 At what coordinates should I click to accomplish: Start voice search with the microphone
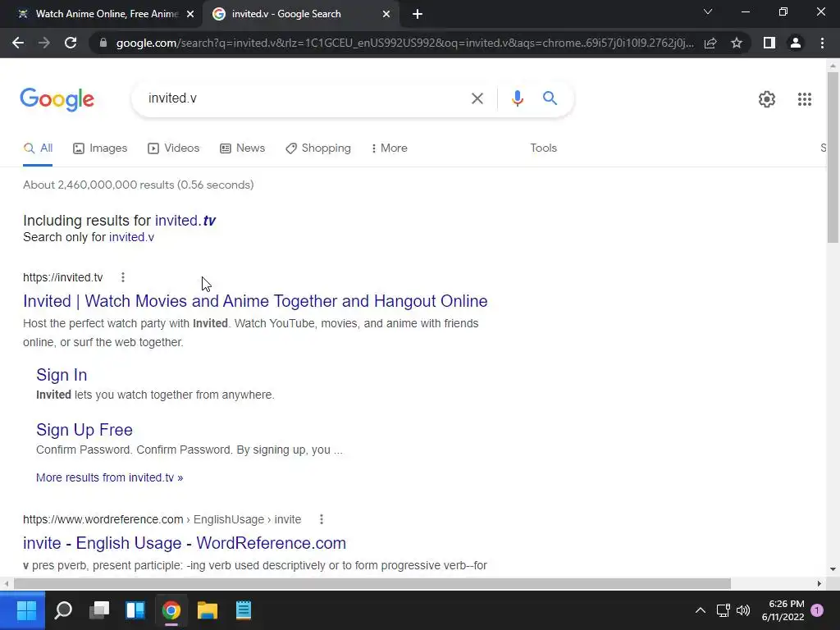click(517, 98)
